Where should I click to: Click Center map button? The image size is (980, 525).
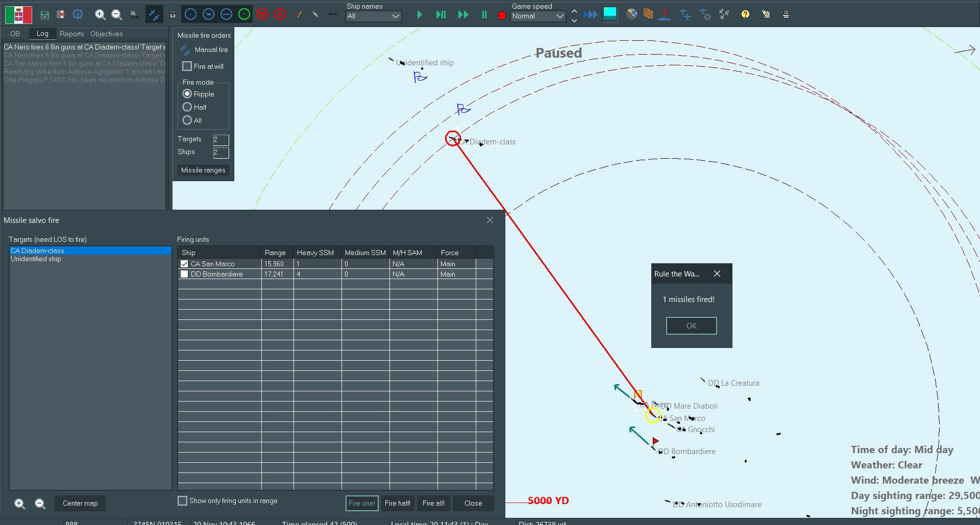click(80, 503)
